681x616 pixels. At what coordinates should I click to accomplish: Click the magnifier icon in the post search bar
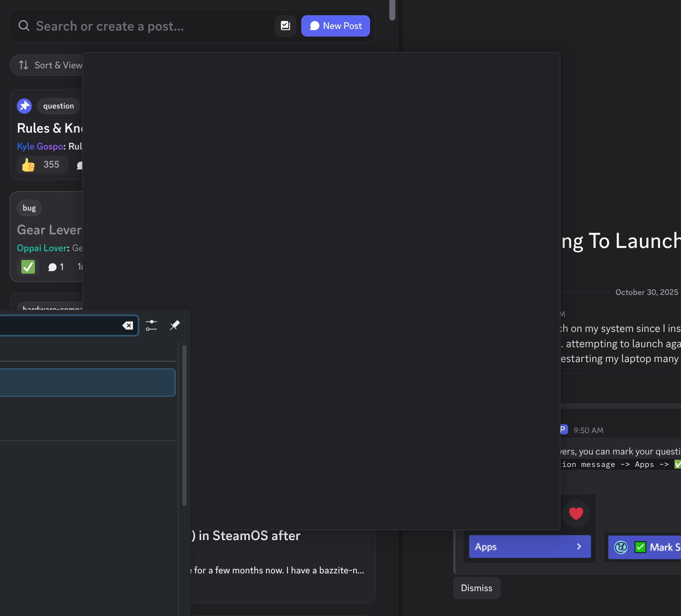(x=24, y=26)
